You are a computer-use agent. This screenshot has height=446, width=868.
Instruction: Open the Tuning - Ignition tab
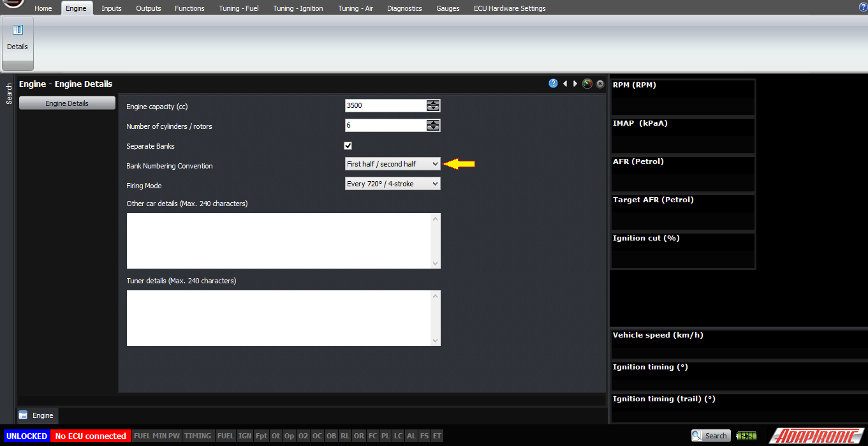298,8
